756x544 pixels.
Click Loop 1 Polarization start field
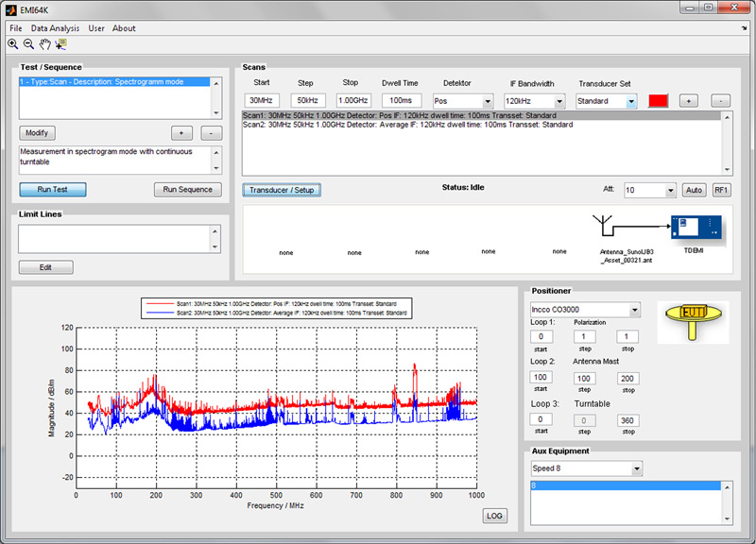click(541, 336)
